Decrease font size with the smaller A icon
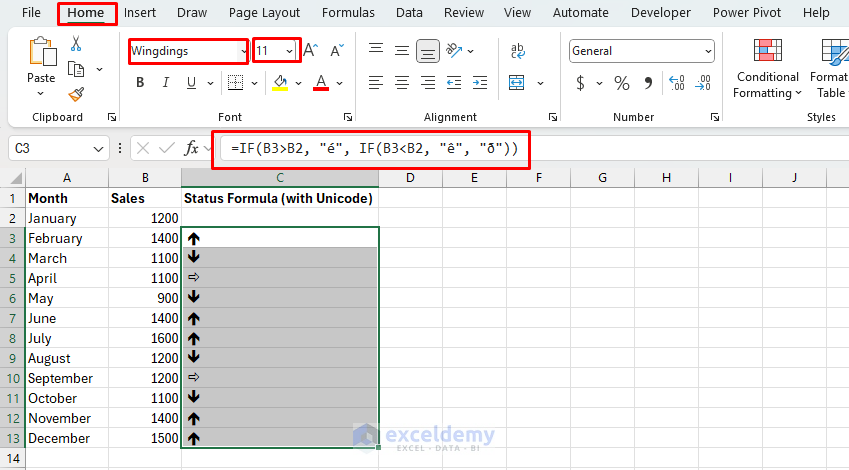Image resolution: width=849 pixels, height=470 pixels. point(337,50)
